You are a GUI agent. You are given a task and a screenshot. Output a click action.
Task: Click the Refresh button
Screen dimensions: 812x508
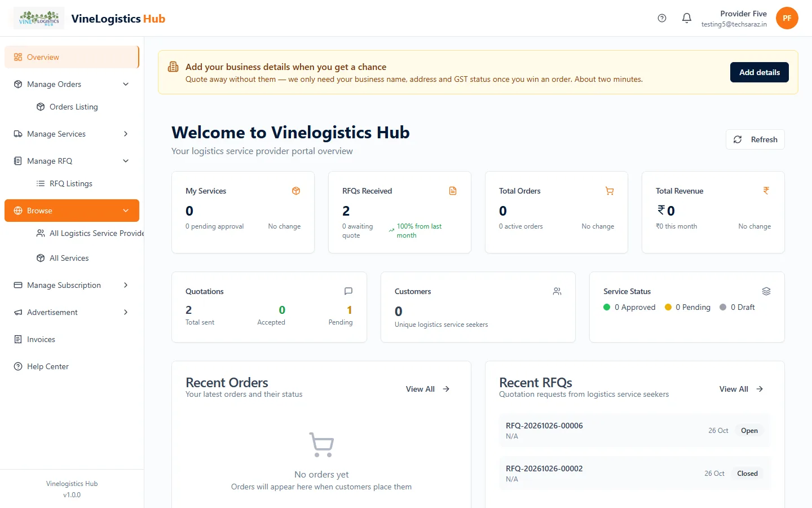pos(755,139)
